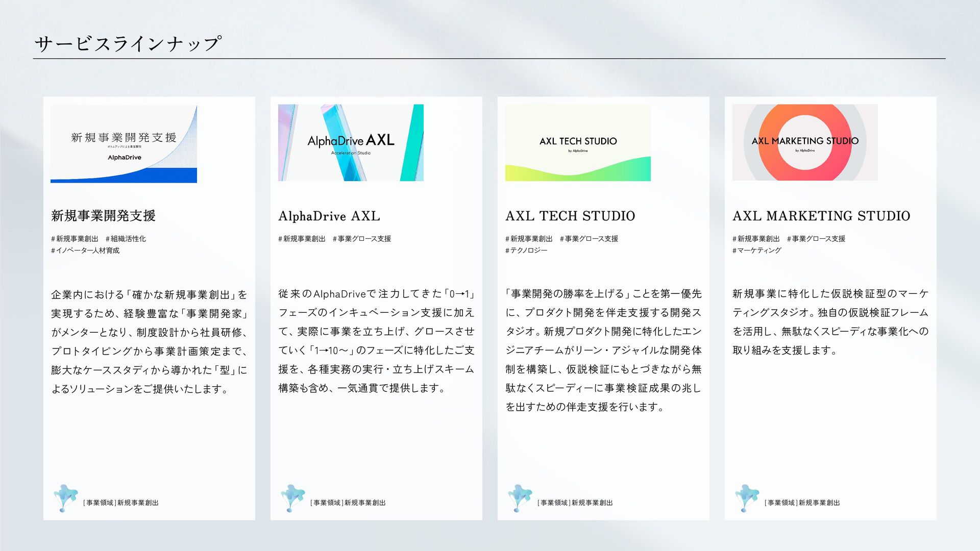Click the AXL TECH STUDIO card heading
This screenshot has width=980, height=551.
point(570,216)
